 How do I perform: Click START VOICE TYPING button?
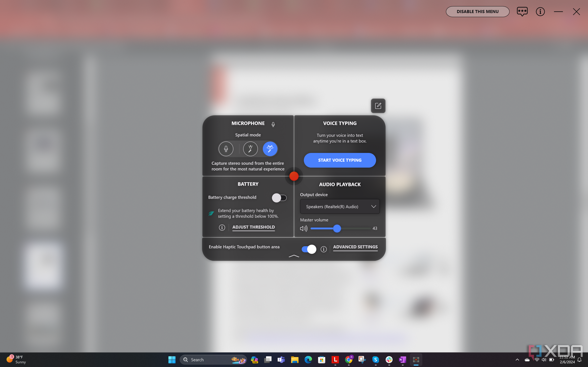340,160
